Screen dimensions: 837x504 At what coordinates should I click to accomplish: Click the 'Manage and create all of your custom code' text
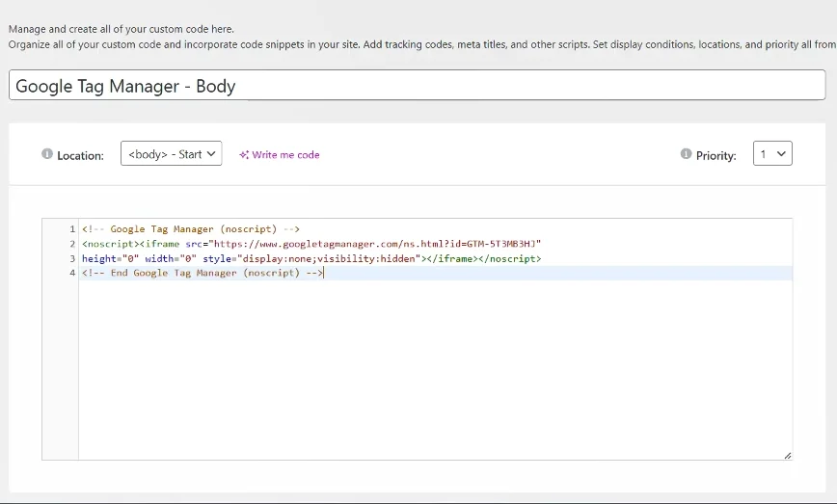coord(121,29)
